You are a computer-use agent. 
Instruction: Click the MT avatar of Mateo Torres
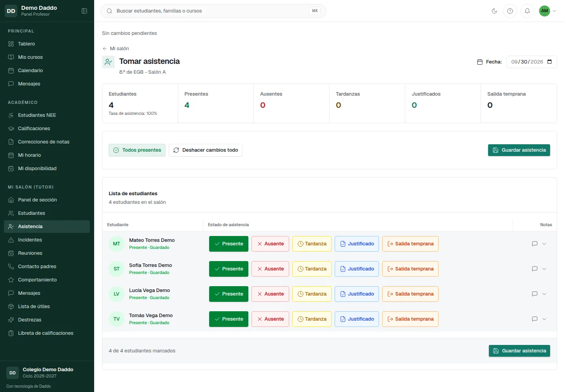[117, 244]
